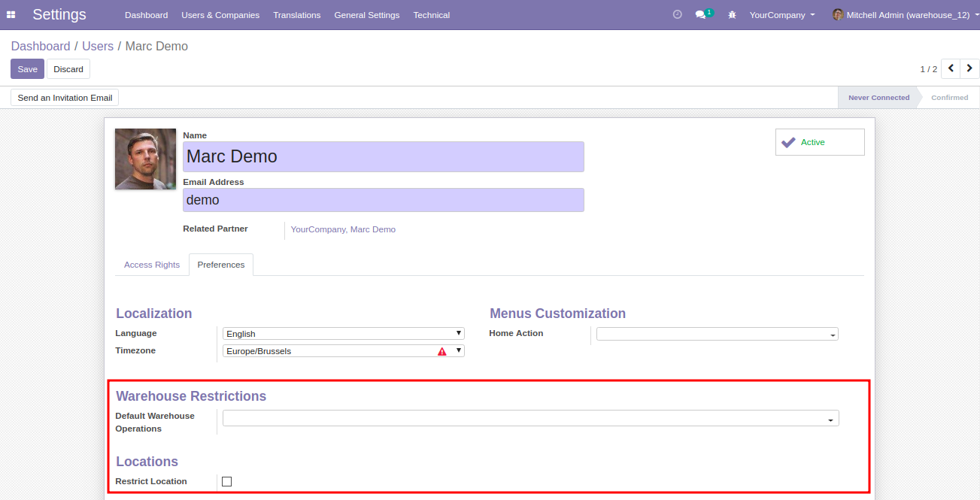The height and width of the screenshot is (500, 980).
Task: Open the YourCompany, Marc Demo partner link
Action: tap(343, 229)
